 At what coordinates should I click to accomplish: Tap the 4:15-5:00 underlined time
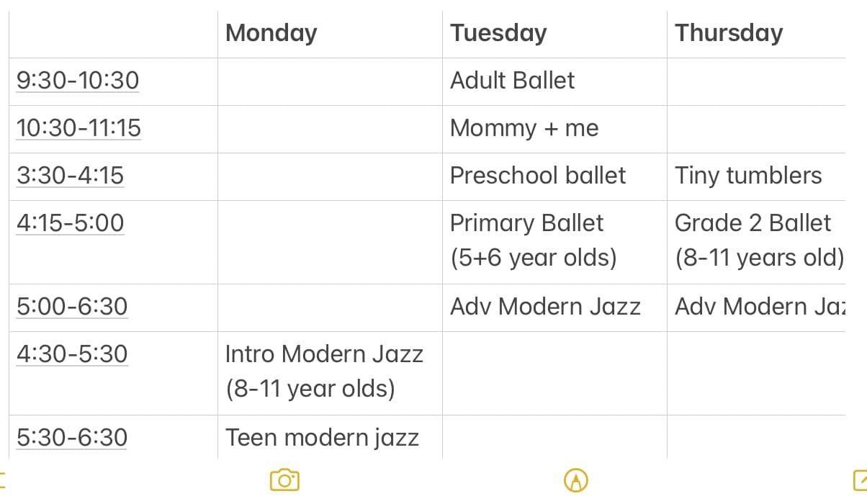pyautogui.click(x=70, y=222)
